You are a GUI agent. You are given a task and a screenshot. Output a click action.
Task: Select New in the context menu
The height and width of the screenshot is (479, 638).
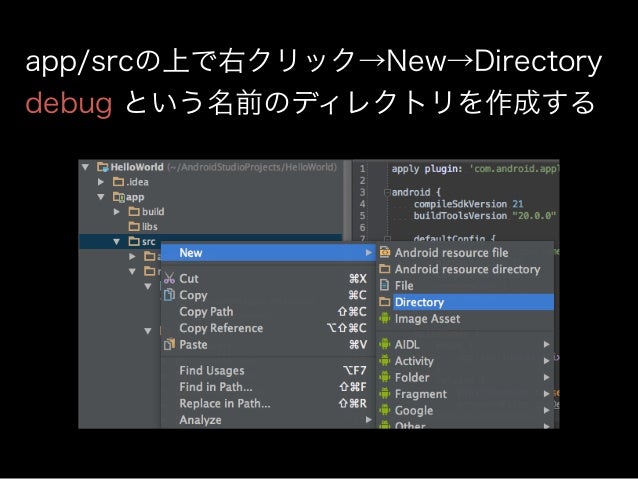pyautogui.click(x=269, y=253)
